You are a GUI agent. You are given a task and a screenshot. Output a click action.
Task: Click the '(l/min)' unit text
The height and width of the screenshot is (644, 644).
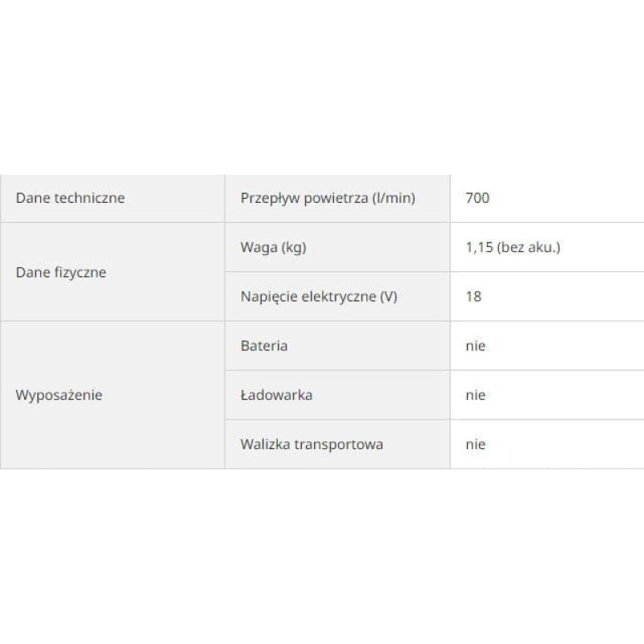coord(394,198)
